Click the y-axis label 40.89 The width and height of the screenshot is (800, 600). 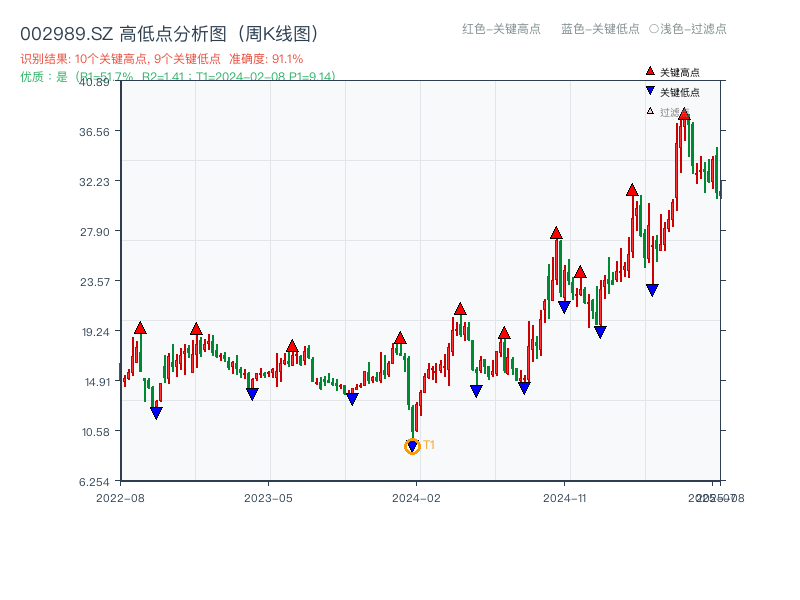(x=94, y=82)
